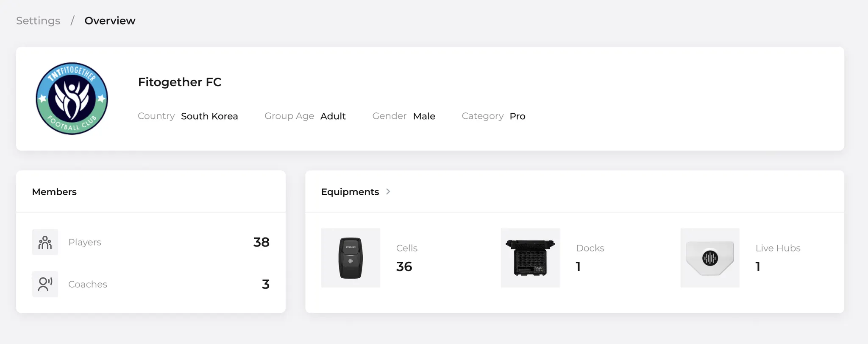Screen dimensions: 868x344
Task: Expand Equipments with the chevron arrow
Action: [388, 192]
